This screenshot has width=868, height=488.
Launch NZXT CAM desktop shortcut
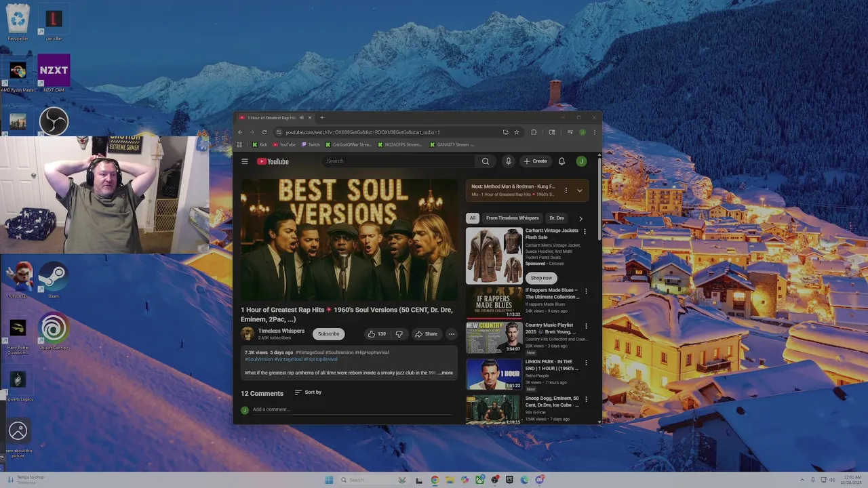[x=54, y=73]
